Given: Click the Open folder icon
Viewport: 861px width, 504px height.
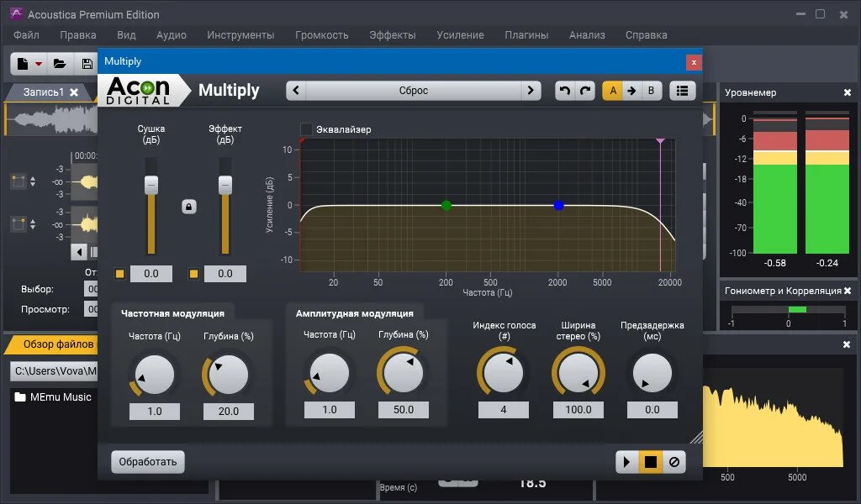Looking at the screenshot, I should pyautogui.click(x=60, y=64).
